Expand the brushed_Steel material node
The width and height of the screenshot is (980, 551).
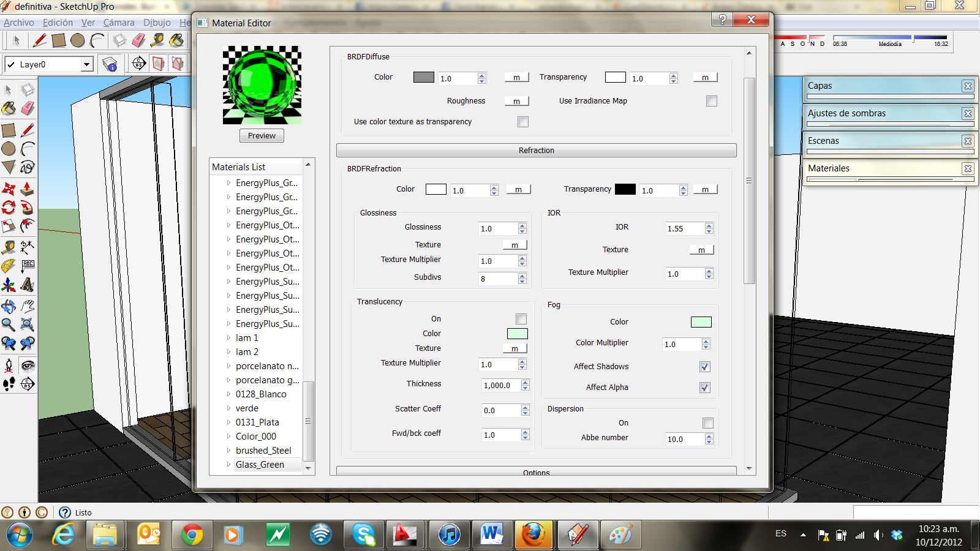[x=228, y=451]
